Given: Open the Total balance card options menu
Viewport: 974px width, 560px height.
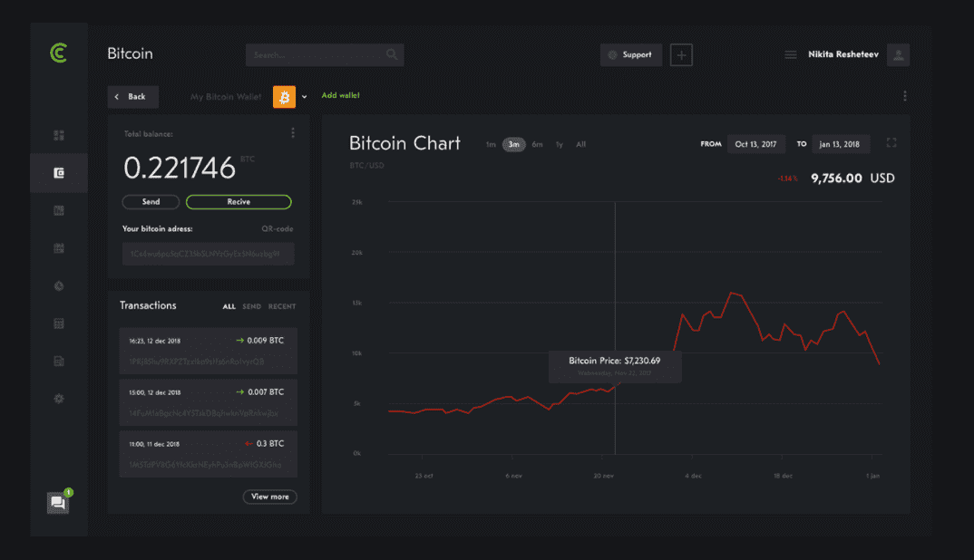Looking at the screenshot, I should tap(293, 133).
